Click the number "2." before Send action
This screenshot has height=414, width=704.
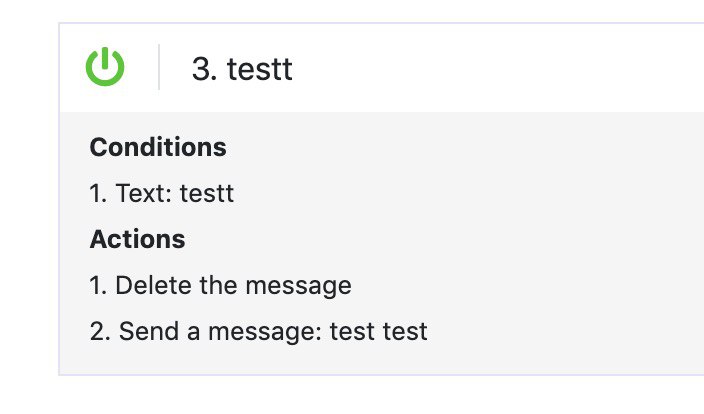click(100, 331)
